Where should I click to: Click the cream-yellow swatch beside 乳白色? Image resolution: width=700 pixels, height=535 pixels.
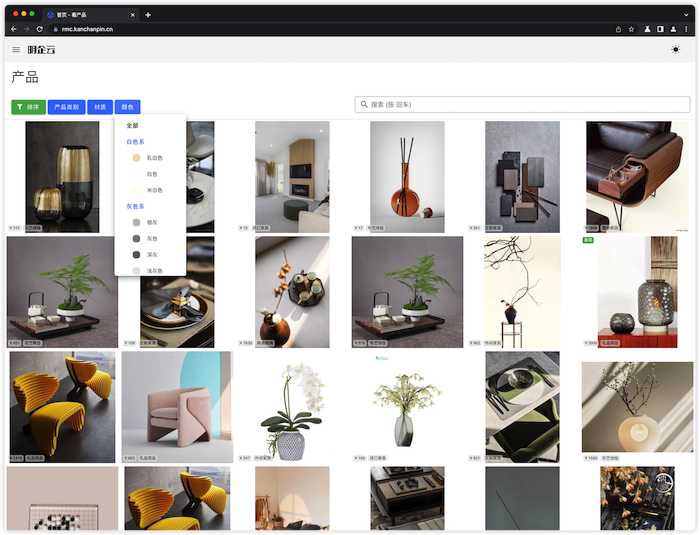tap(136, 158)
